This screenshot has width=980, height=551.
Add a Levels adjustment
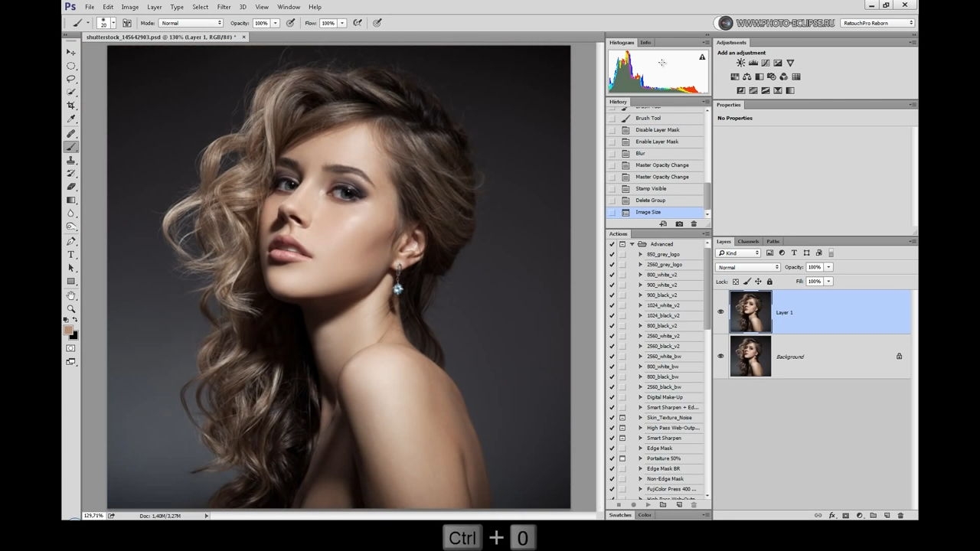(753, 63)
